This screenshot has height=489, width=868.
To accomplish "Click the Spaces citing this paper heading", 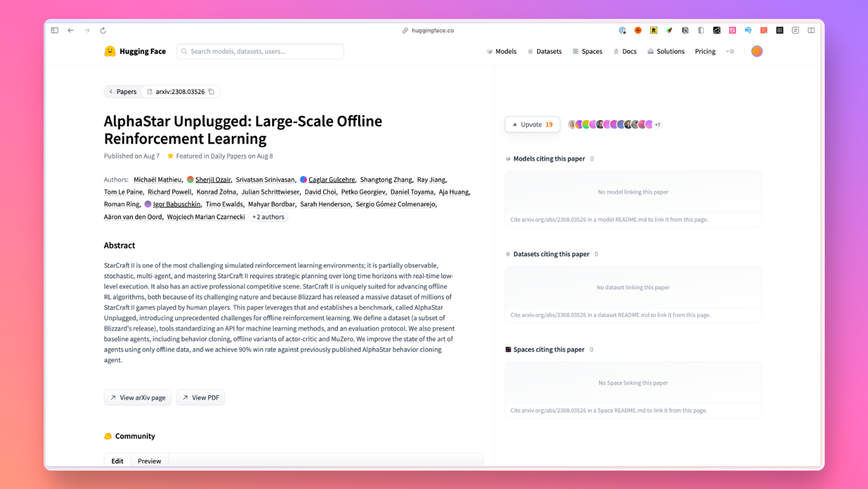I will pyautogui.click(x=549, y=350).
